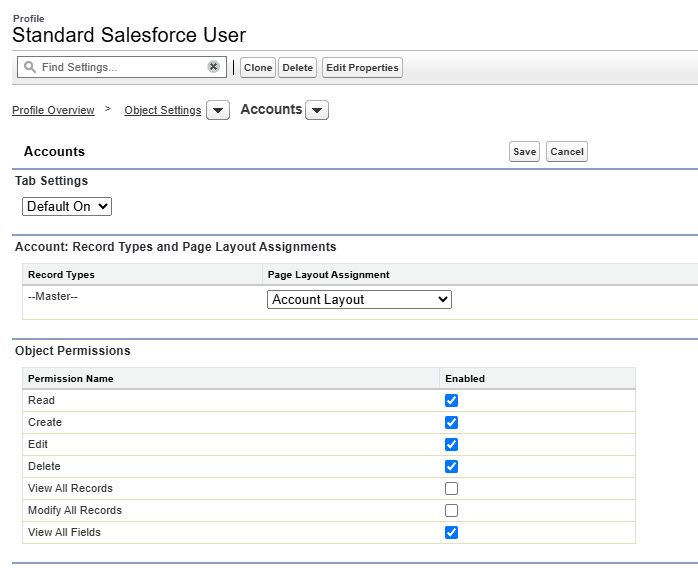
Task: Uncheck the Create permission checkbox
Action: pos(451,422)
